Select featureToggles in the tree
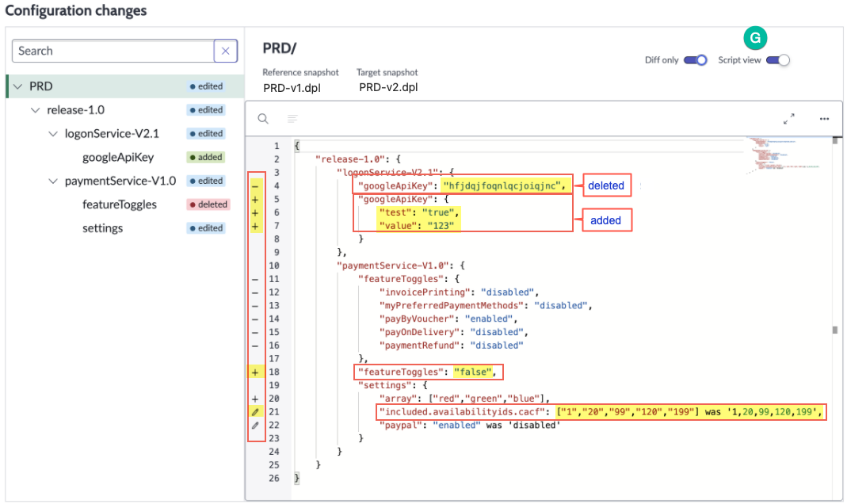The width and height of the screenshot is (847, 504). (120, 204)
